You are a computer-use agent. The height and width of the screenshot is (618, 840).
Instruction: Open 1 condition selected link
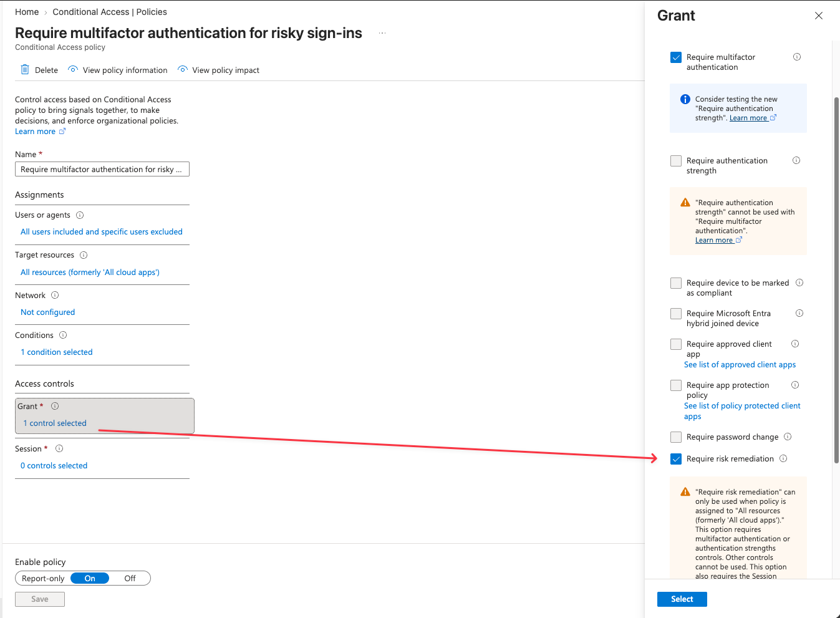click(x=57, y=352)
